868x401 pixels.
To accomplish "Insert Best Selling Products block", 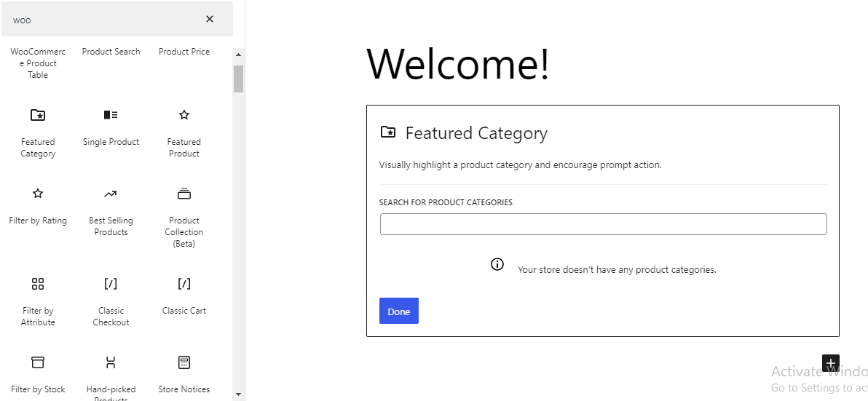I will [x=111, y=211].
